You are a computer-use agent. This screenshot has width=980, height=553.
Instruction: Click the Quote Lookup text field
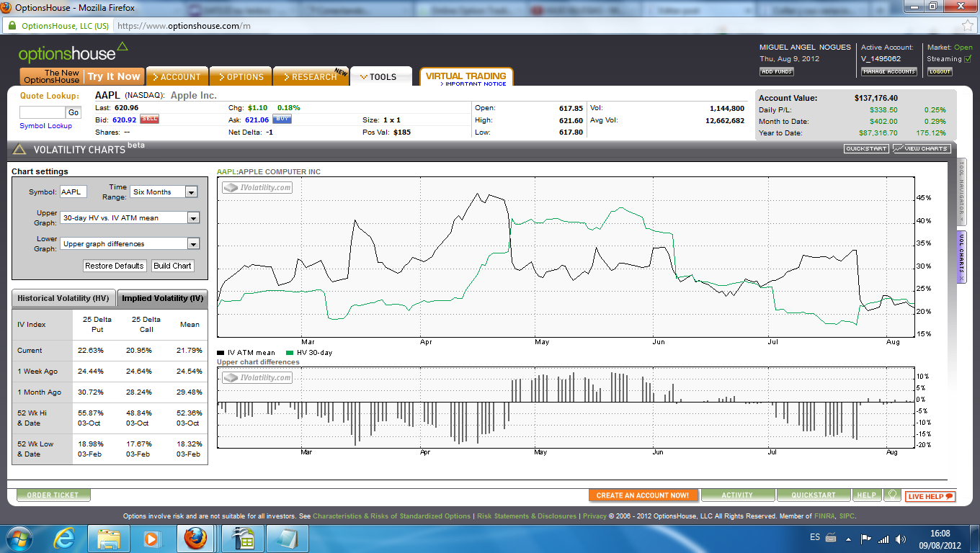click(x=43, y=112)
